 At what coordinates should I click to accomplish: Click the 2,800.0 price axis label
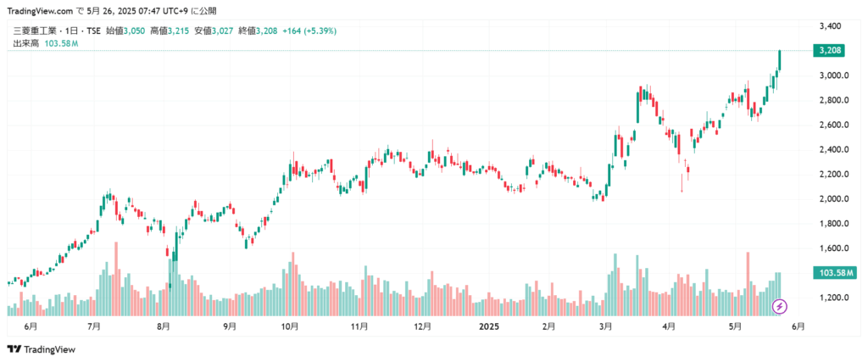(833, 100)
